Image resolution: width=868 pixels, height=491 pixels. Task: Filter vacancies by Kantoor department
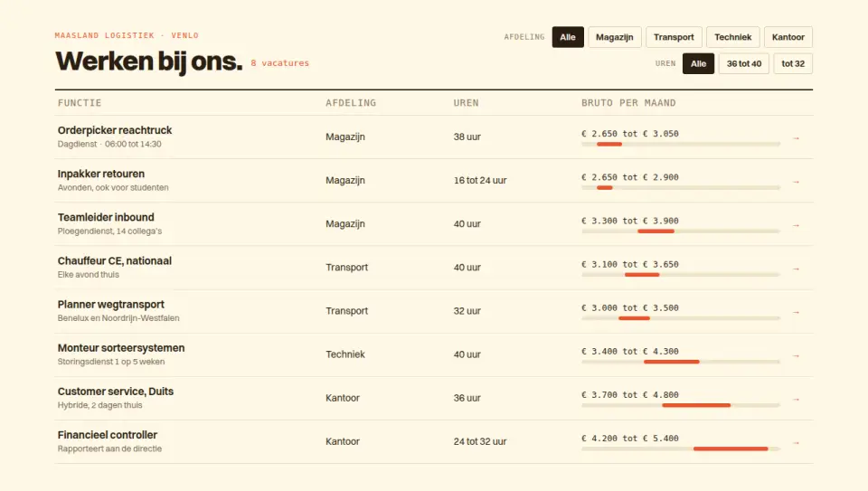click(x=788, y=37)
